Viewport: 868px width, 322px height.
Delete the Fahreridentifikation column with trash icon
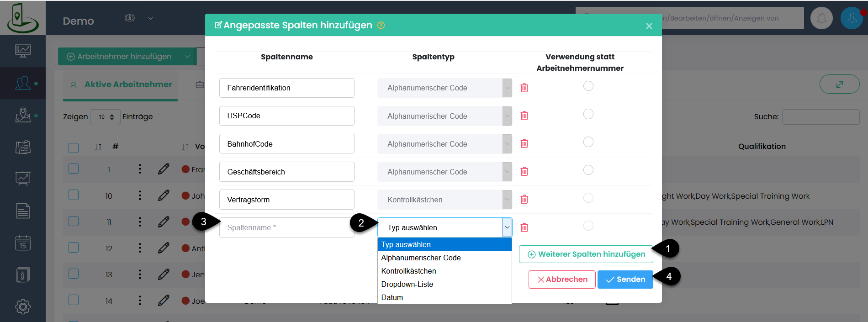pos(524,88)
